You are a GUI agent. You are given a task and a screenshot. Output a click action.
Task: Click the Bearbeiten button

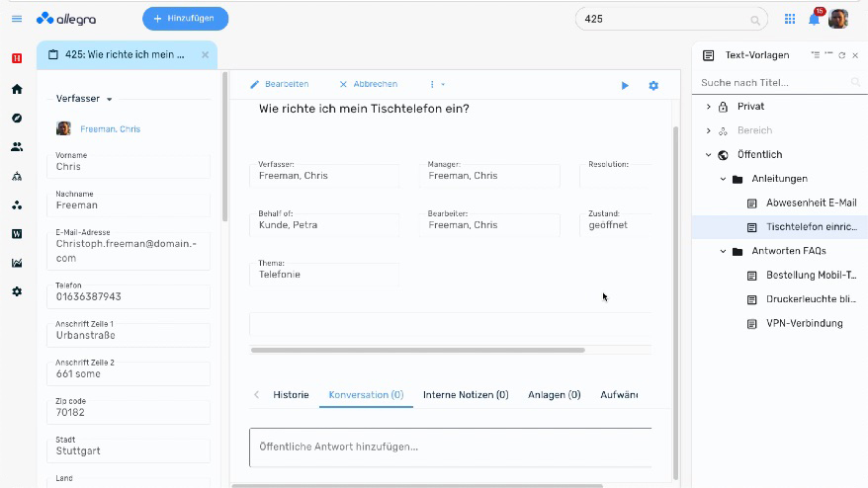point(280,85)
